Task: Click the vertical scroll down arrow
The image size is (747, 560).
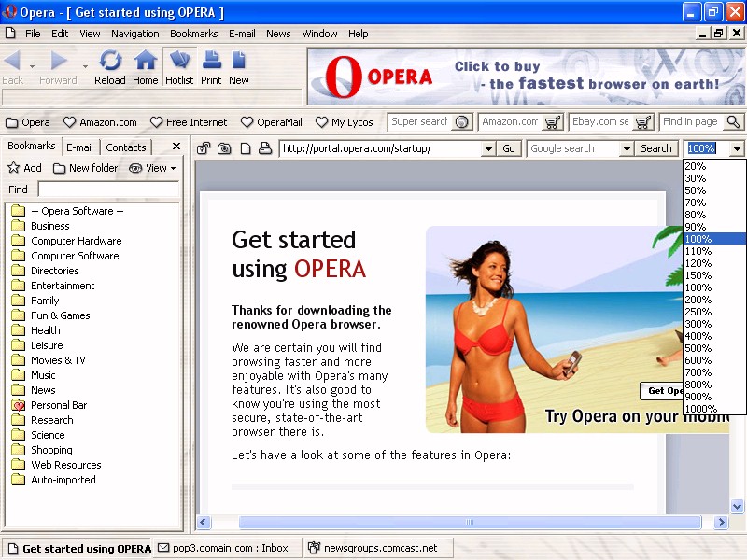Action: (737, 506)
